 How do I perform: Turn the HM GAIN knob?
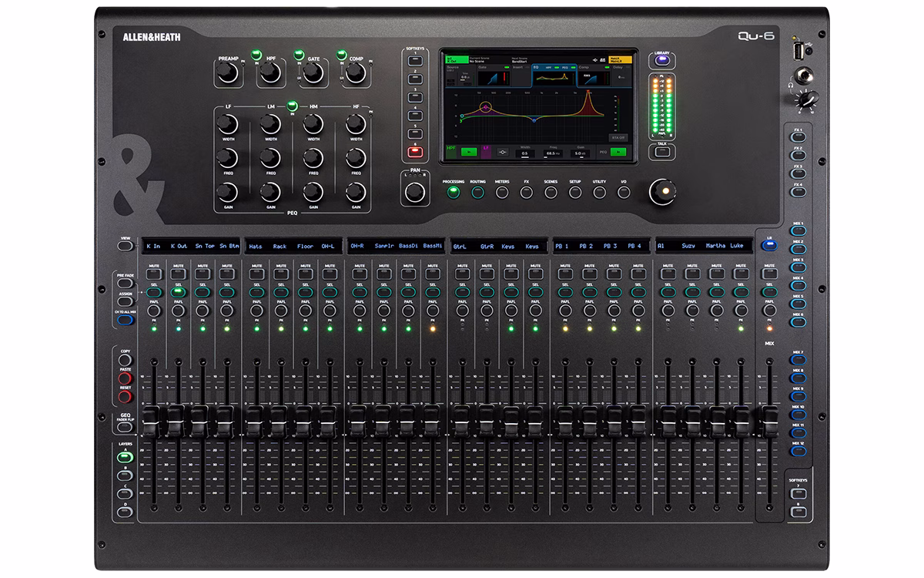click(x=313, y=192)
